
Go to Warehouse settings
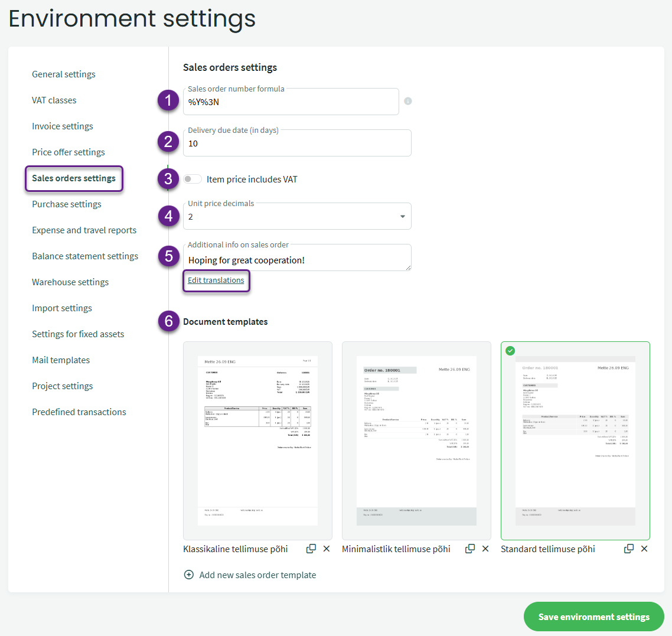point(70,282)
